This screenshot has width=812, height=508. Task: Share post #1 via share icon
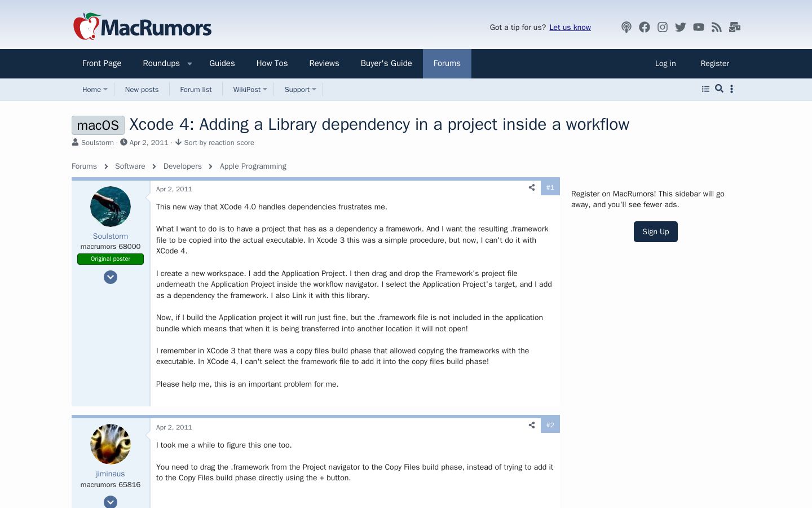(532, 187)
